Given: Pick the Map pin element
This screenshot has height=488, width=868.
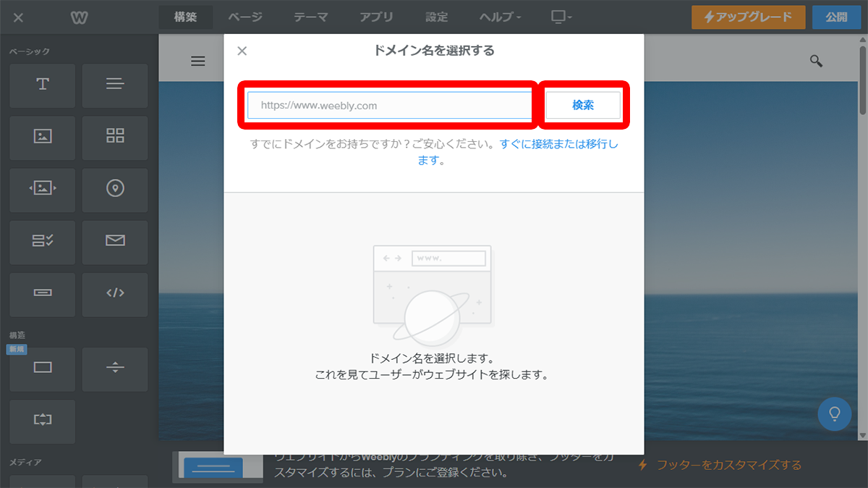Looking at the screenshot, I should click(115, 189).
